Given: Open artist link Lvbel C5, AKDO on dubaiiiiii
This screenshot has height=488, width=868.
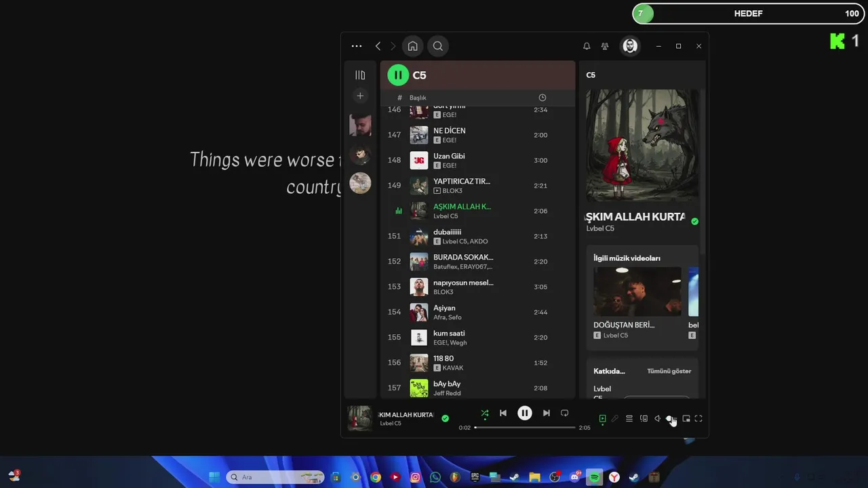Looking at the screenshot, I should [x=465, y=241].
